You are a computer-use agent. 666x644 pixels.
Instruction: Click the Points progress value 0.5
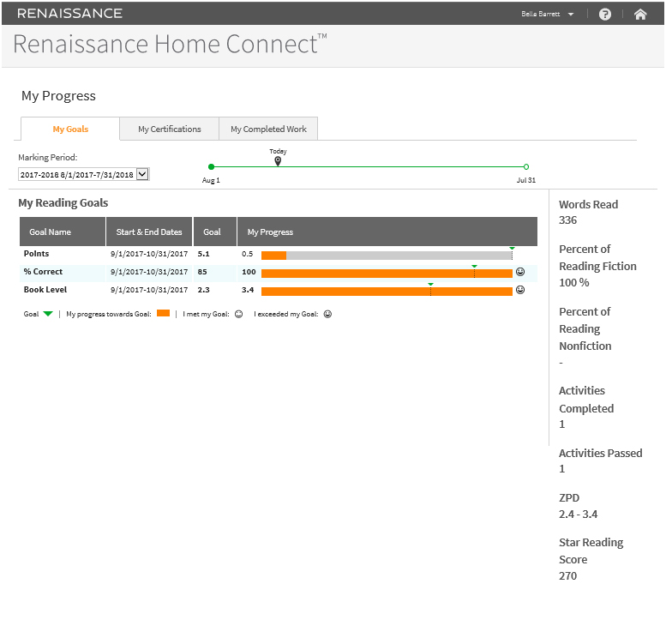click(x=247, y=254)
